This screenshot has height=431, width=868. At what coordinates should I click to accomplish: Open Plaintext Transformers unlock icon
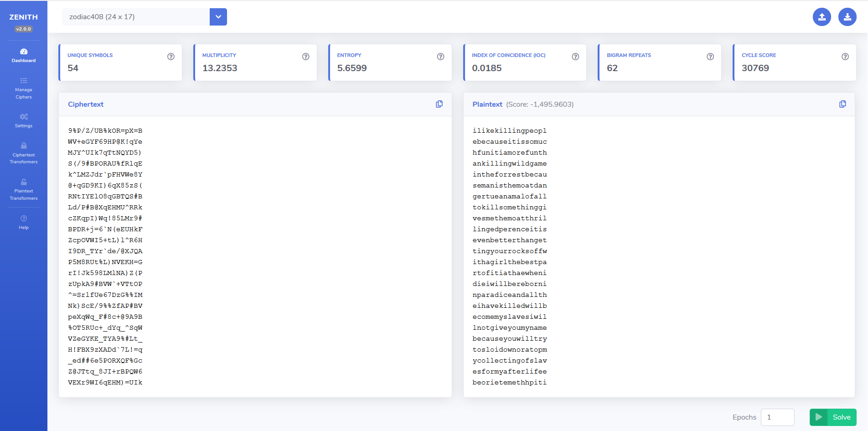point(24,182)
